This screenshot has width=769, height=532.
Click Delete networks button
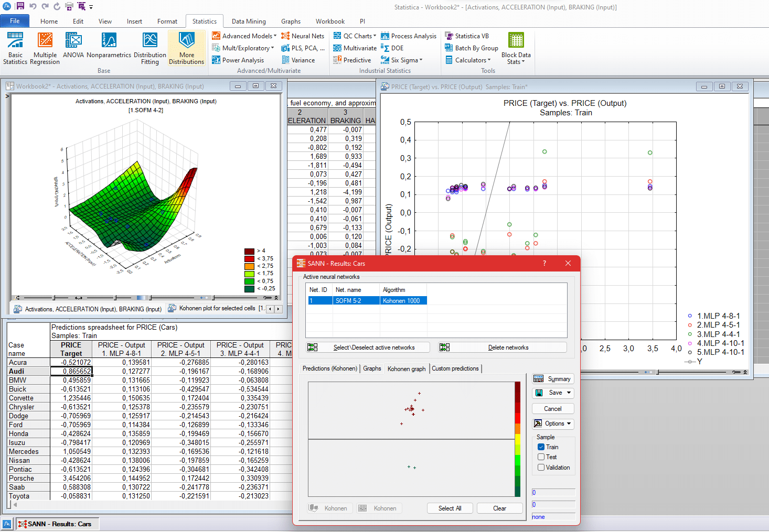point(503,348)
